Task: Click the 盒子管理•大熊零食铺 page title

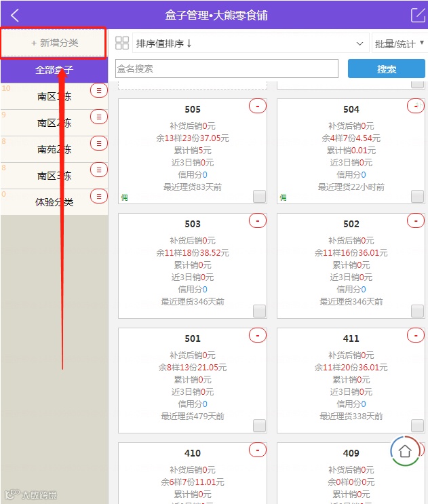Action: coord(216,15)
